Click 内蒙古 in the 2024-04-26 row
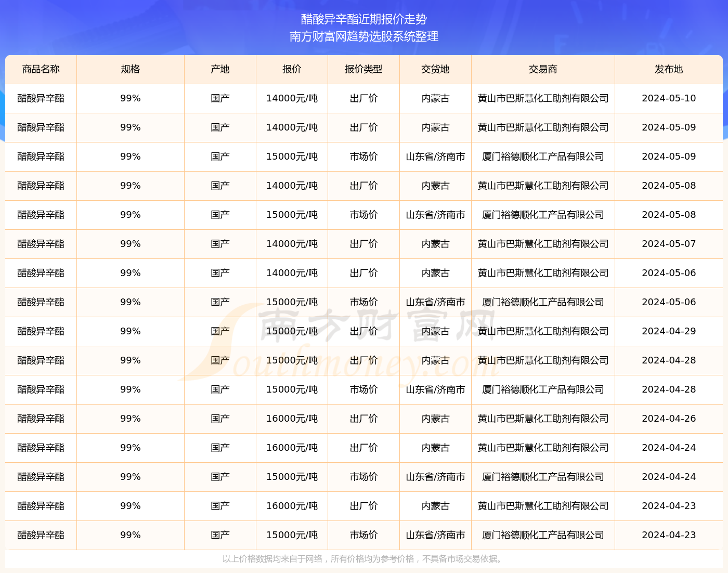Viewport: 728px width, 573px height. pyautogui.click(x=435, y=419)
